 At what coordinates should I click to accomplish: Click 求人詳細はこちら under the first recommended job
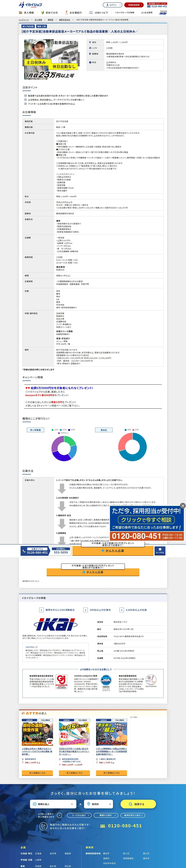38,773
